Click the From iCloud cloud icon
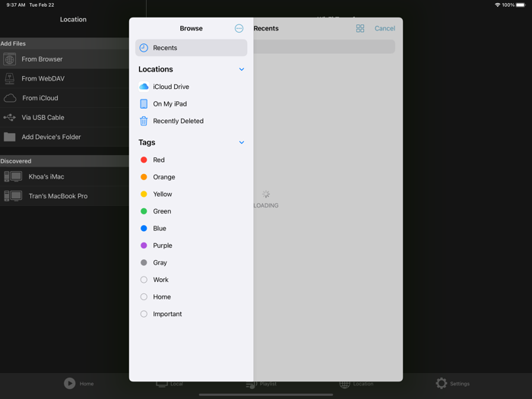532x399 pixels. [10, 98]
